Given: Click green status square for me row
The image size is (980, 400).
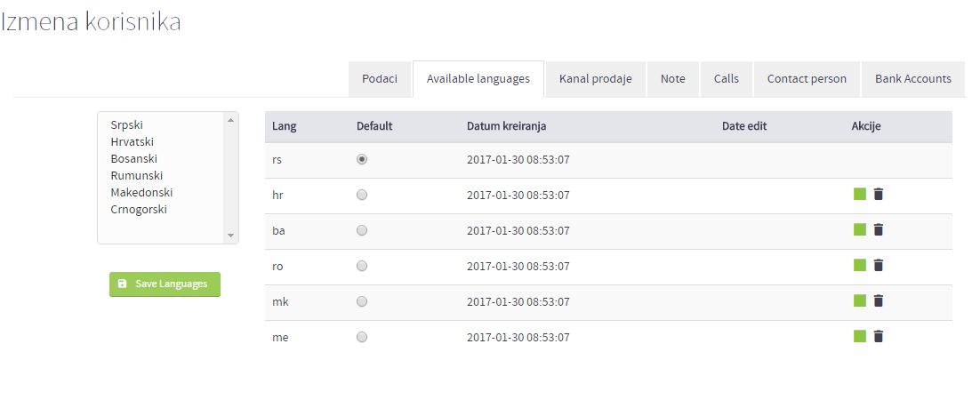Looking at the screenshot, I should pos(859,336).
